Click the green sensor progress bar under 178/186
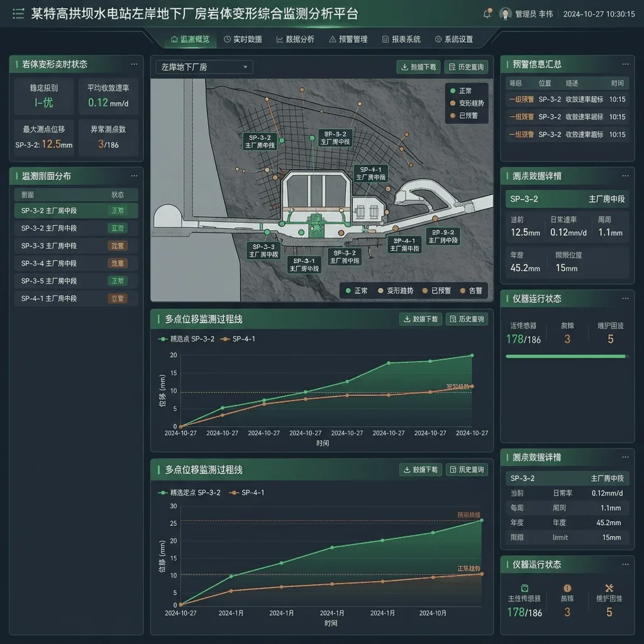The image size is (644, 644). pyautogui.click(x=567, y=357)
